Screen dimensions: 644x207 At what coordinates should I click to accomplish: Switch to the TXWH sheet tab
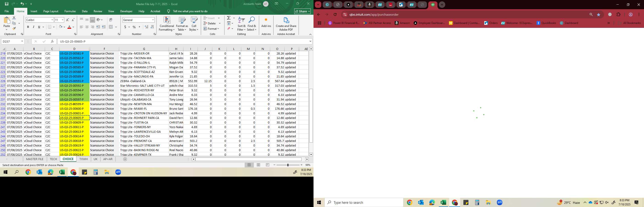(84, 159)
